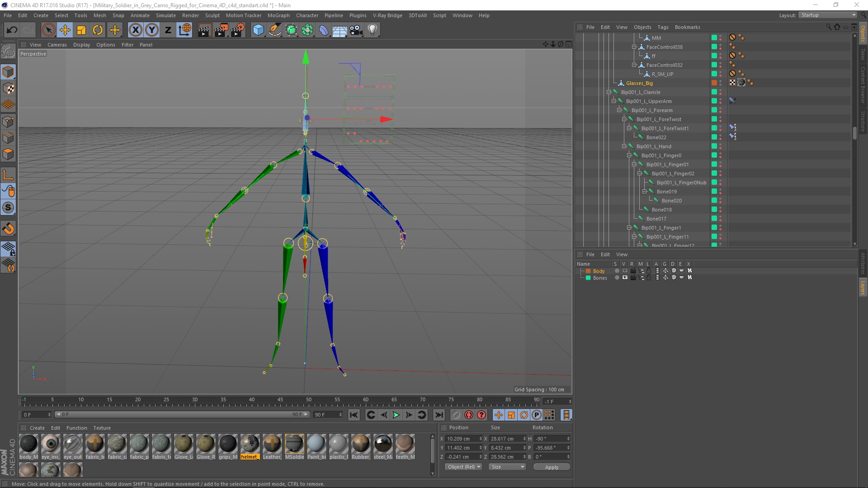This screenshot has width=868, height=488.
Task: Collapse Bip001_L_Clavicle tree node
Action: 609,92
